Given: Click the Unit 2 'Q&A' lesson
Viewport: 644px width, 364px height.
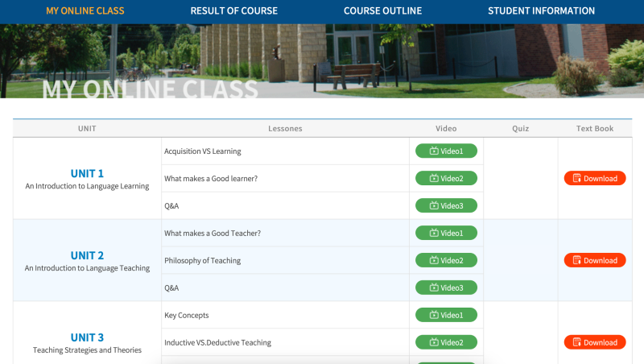Looking at the screenshot, I should coord(171,288).
